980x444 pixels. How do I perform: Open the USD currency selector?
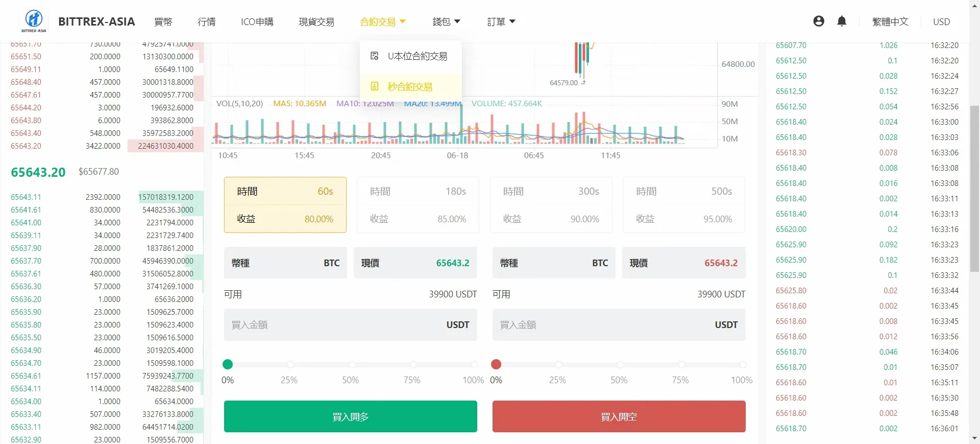pyautogui.click(x=942, y=21)
